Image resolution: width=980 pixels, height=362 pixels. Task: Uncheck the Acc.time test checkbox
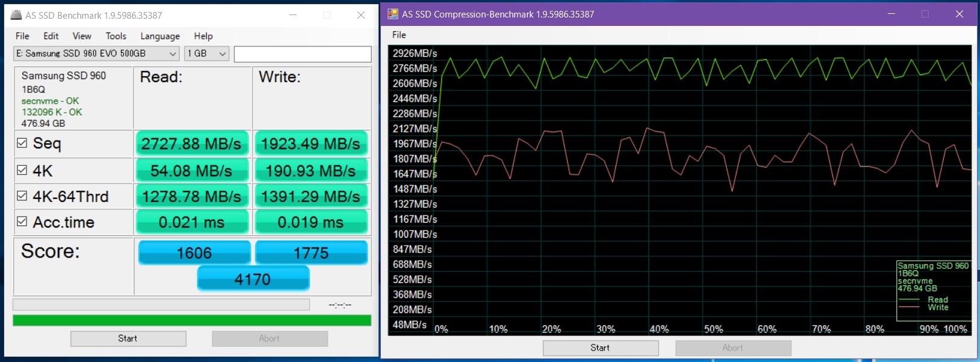[22, 221]
